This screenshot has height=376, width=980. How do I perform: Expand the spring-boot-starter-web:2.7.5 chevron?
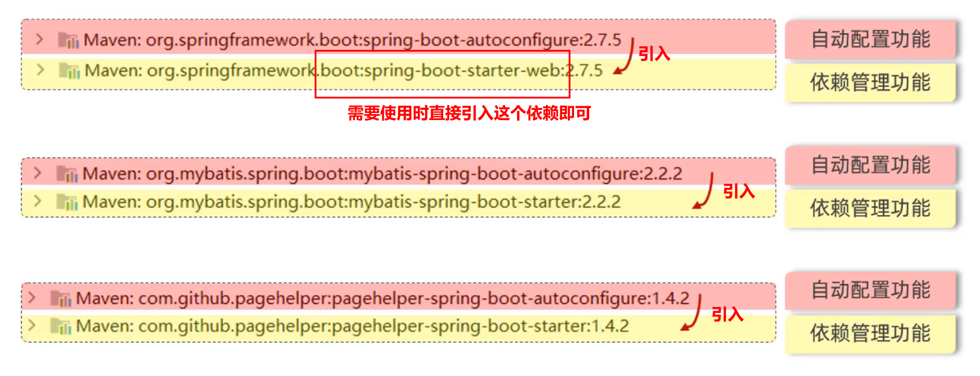40,70
